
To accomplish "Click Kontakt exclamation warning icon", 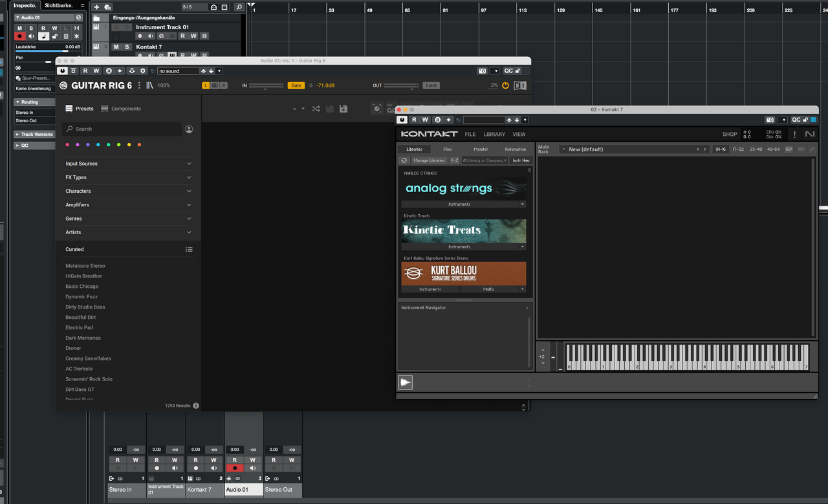I will (794, 134).
